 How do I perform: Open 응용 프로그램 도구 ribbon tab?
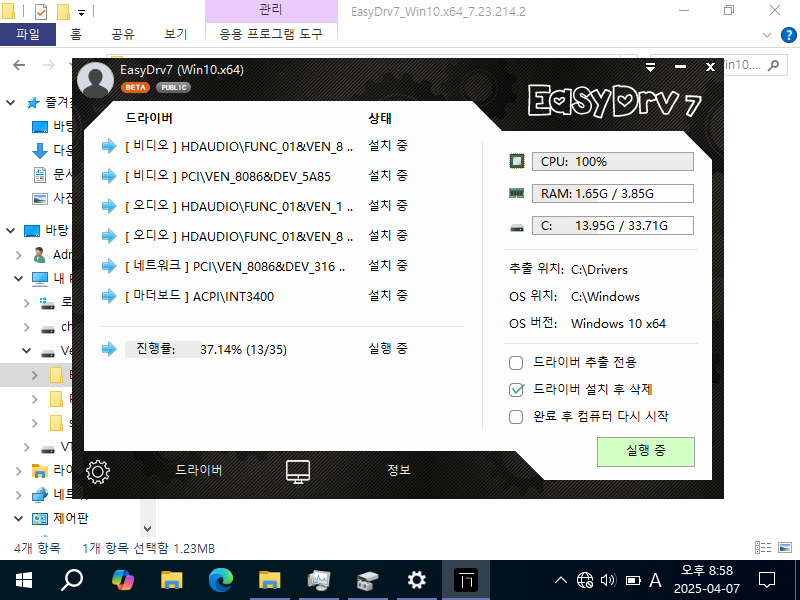pyautogui.click(x=271, y=34)
